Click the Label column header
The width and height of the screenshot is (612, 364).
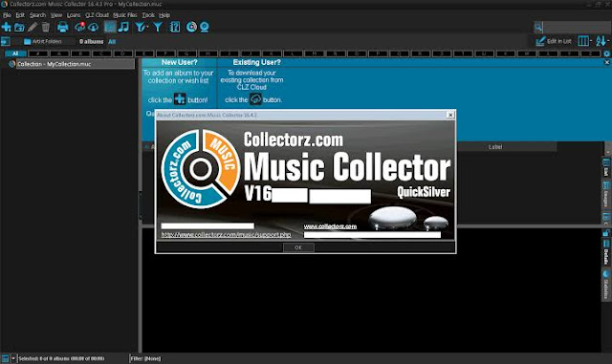pyautogui.click(x=495, y=147)
